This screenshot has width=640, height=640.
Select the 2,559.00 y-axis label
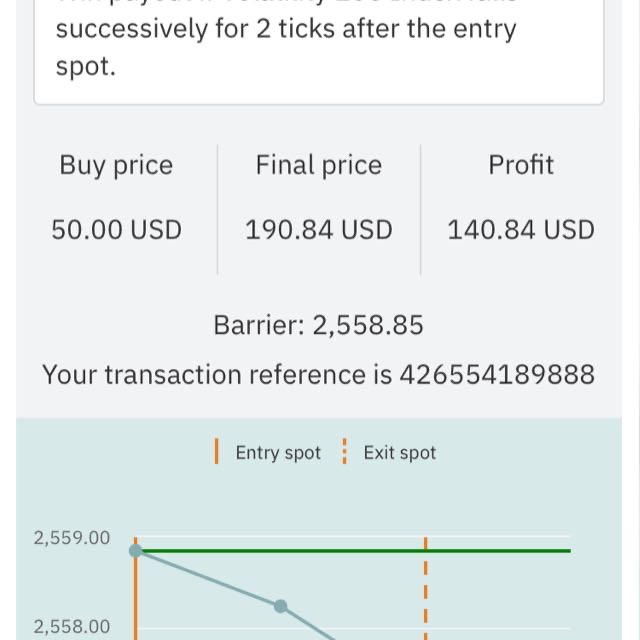72,538
